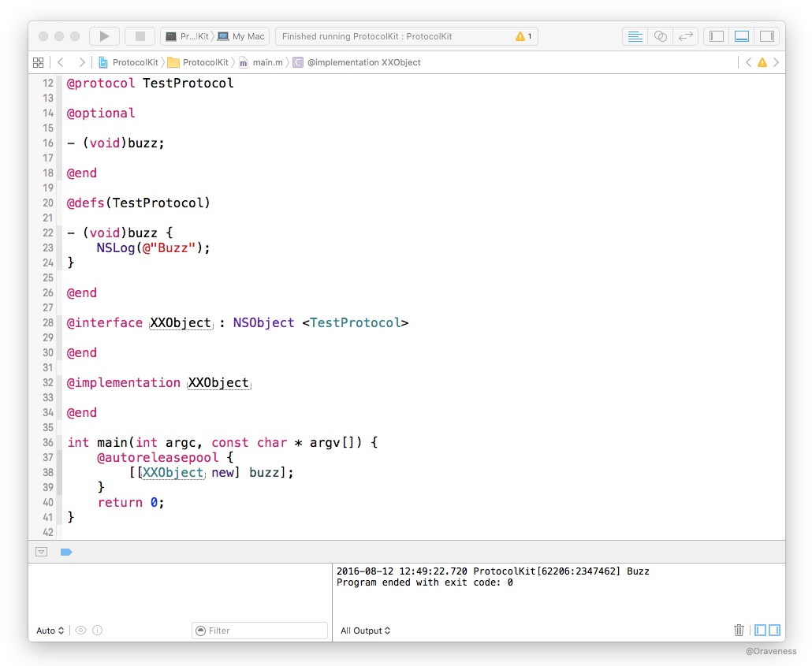The height and width of the screenshot is (666, 812).
Task: Open the related items grid menu
Action: [38, 62]
